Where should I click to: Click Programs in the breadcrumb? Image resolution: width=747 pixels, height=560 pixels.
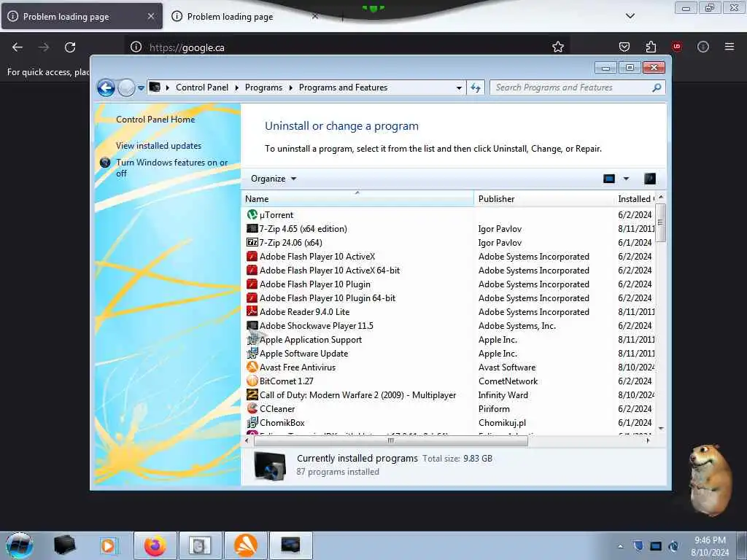pos(263,87)
